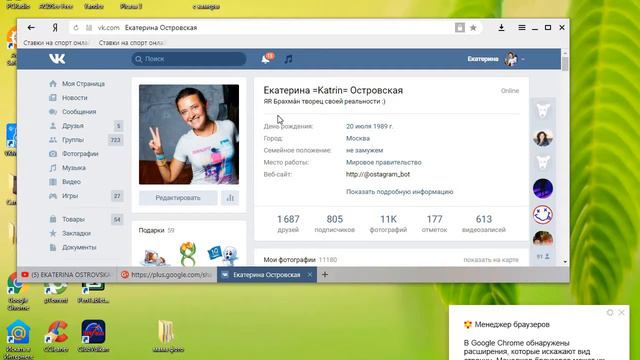Screen dimensions: 640x360
Task: Click Мои фотографии header
Action: tap(289, 260)
